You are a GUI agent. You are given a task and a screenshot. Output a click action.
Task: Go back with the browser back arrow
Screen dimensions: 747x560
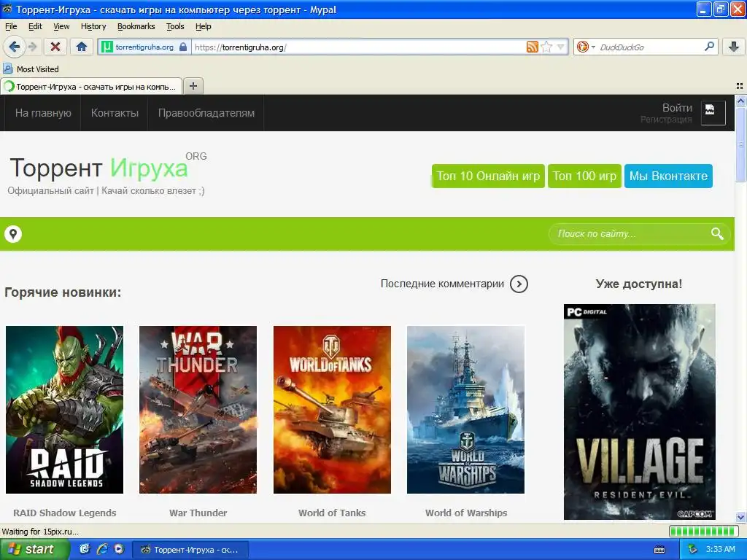15,47
